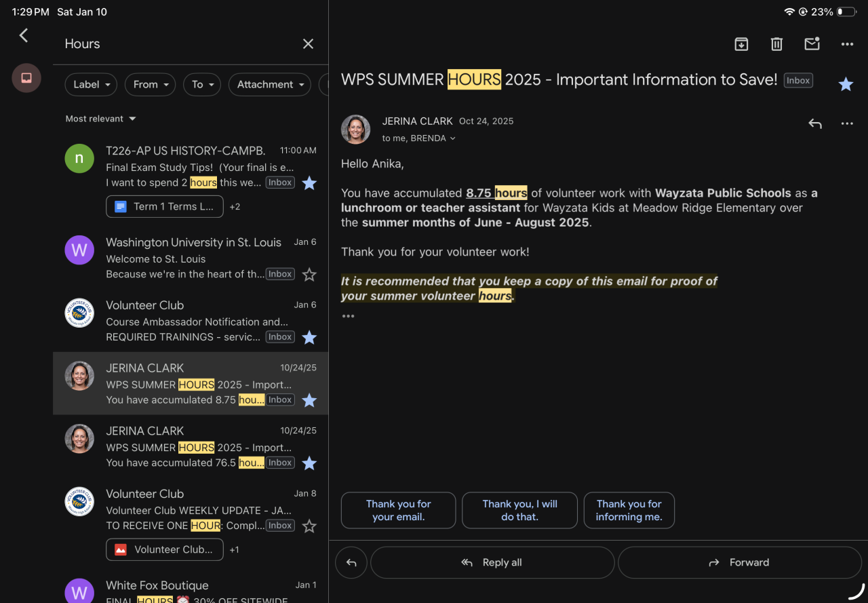Open the From filter dropdown
The width and height of the screenshot is (868, 603).
click(x=150, y=84)
